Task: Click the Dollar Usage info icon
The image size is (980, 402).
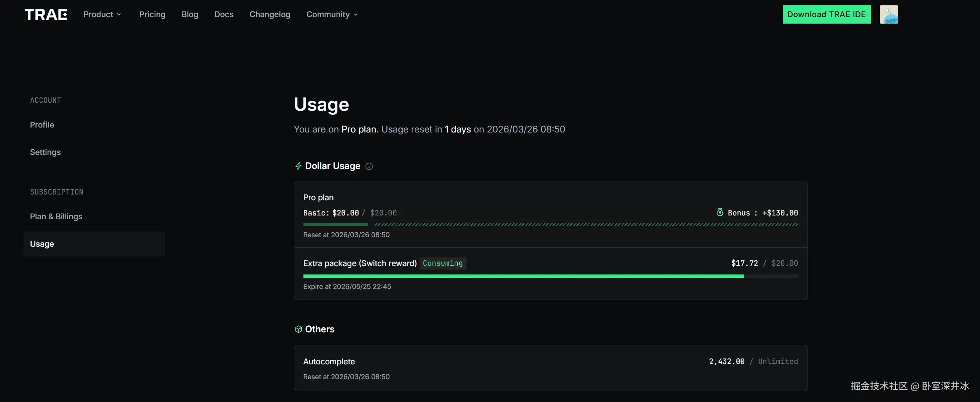Action: click(369, 166)
